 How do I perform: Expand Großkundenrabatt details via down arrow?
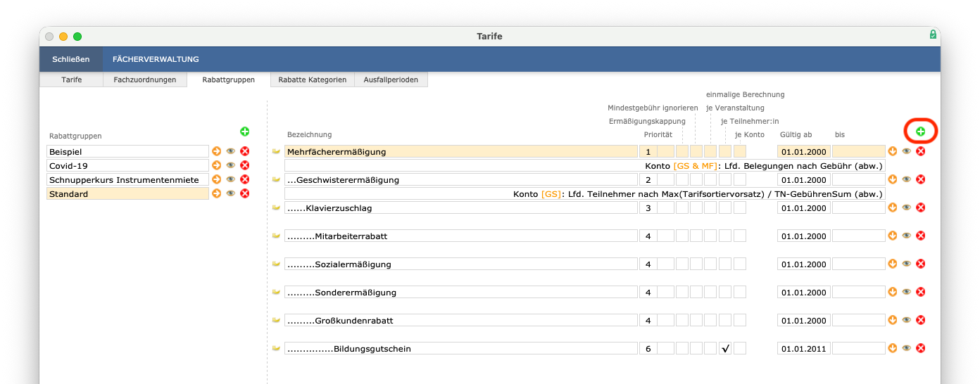click(893, 320)
